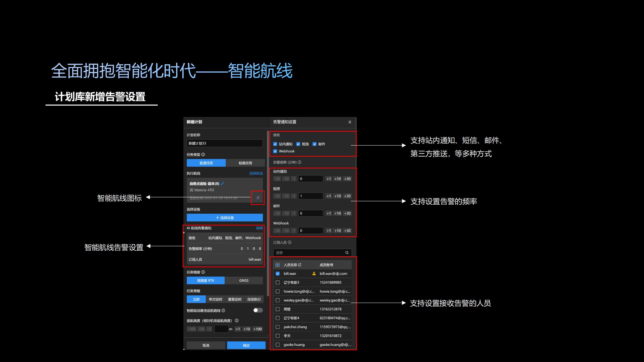Click info icon next to 智能规划最佳返航路线
The image size is (644, 362).
tap(223, 311)
